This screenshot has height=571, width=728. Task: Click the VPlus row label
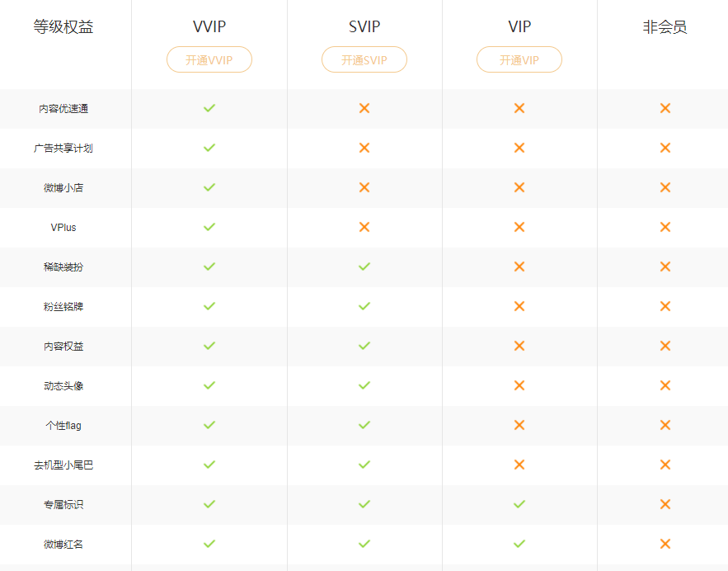click(x=63, y=228)
